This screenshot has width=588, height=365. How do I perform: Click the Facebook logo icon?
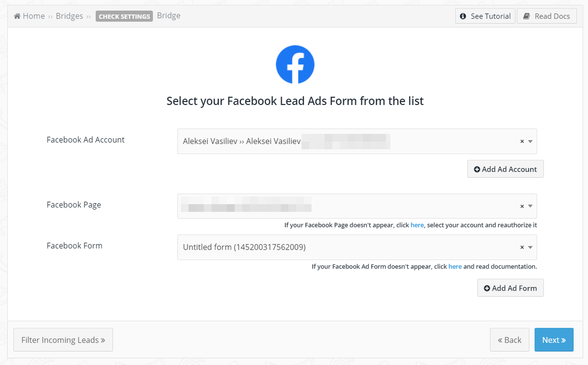pyautogui.click(x=295, y=64)
